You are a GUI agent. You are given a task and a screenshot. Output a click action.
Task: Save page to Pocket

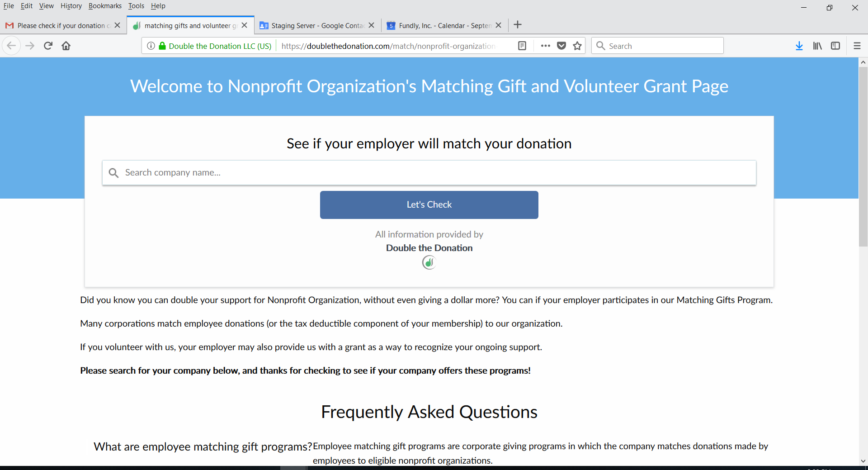[x=561, y=46]
